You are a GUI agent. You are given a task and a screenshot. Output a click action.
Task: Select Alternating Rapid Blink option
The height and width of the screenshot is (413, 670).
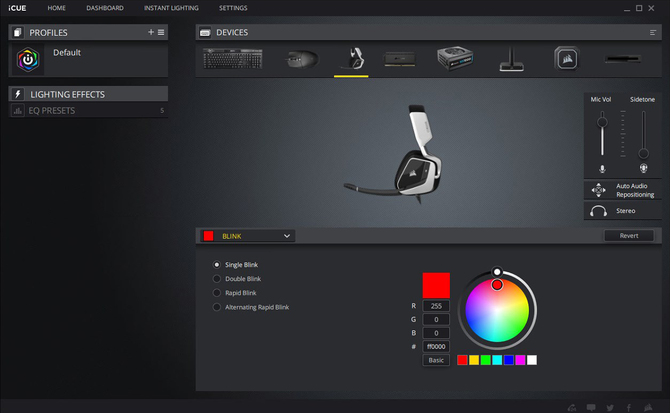click(251, 307)
